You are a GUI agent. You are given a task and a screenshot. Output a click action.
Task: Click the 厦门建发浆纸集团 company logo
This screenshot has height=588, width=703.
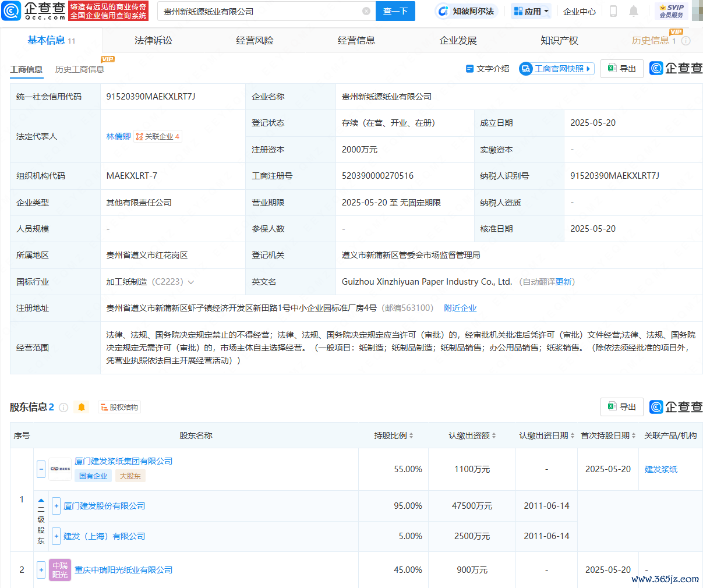[x=60, y=469]
